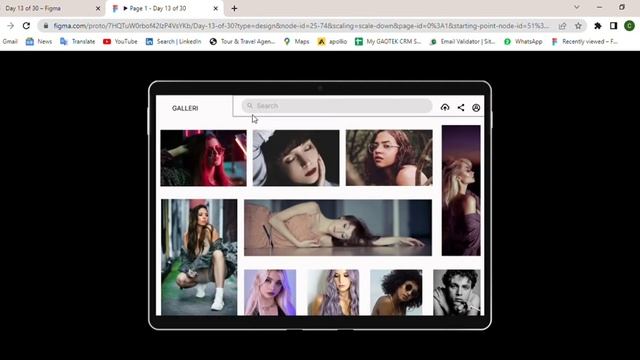Open the News bookmark
The width and height of the screenshot is (640, 360).
click(39, 41)
